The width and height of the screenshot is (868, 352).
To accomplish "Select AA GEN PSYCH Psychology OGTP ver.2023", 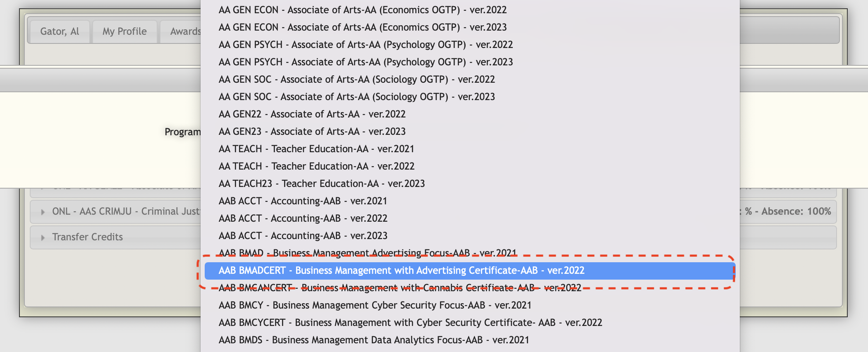I will coord(366,62).
